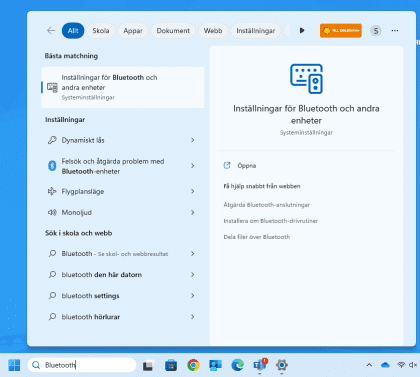Open Installera om Bluetooth-drivrutiner web link
This screenshot has width=420, height=377.
pyautogui.click(x=271, y=221)
